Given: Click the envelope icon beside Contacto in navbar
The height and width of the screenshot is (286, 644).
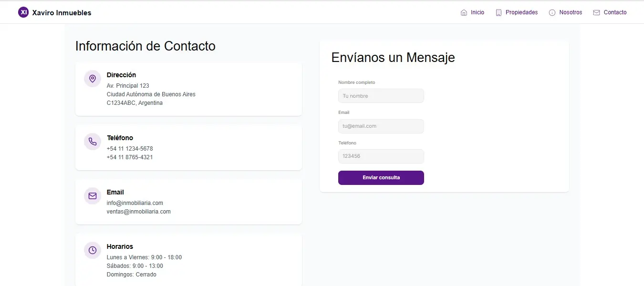Looking at the screenshot, I should pyautogui.click(x=596, y=13).
